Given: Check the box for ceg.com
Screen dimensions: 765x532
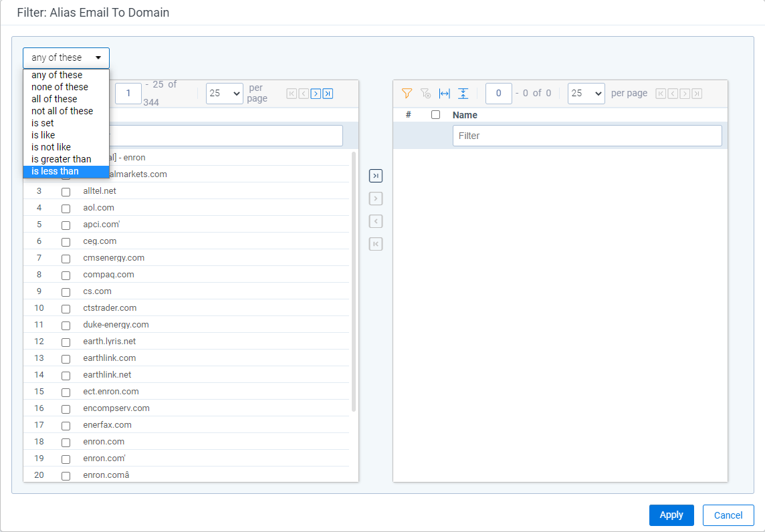Looking at the screenshot, I should 66,243.
